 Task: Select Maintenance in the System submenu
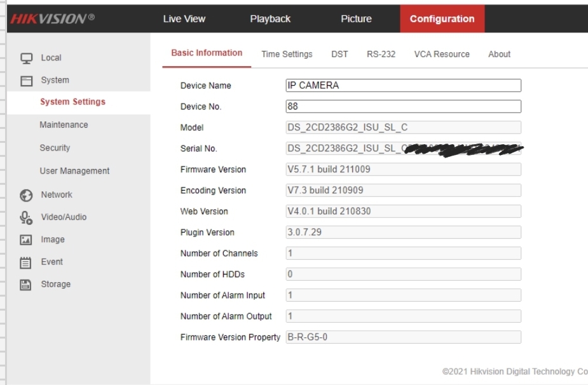click(x=64, y=125)
